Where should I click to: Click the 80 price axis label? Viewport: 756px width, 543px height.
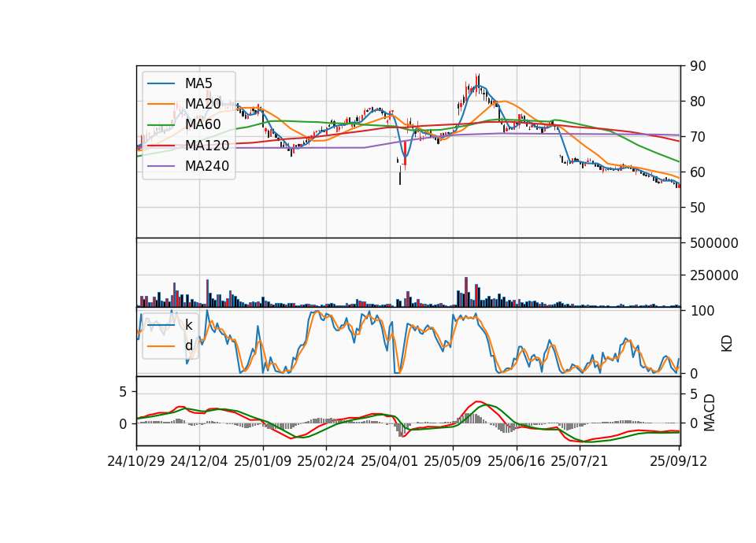coord(698,102)
